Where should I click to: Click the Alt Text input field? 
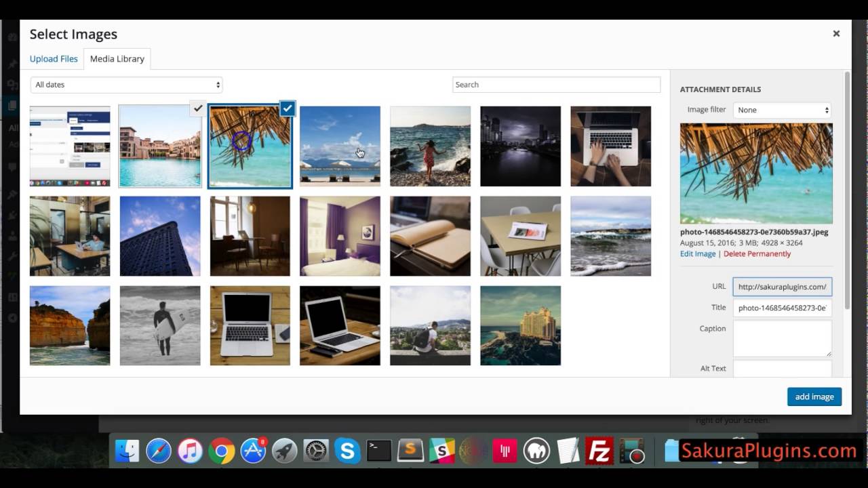tap(782, 369)
